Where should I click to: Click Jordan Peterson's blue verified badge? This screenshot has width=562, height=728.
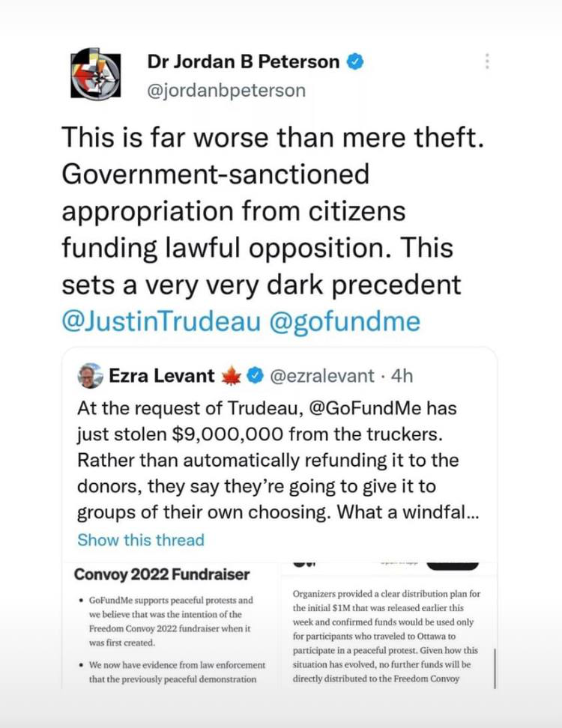point(356,62)
